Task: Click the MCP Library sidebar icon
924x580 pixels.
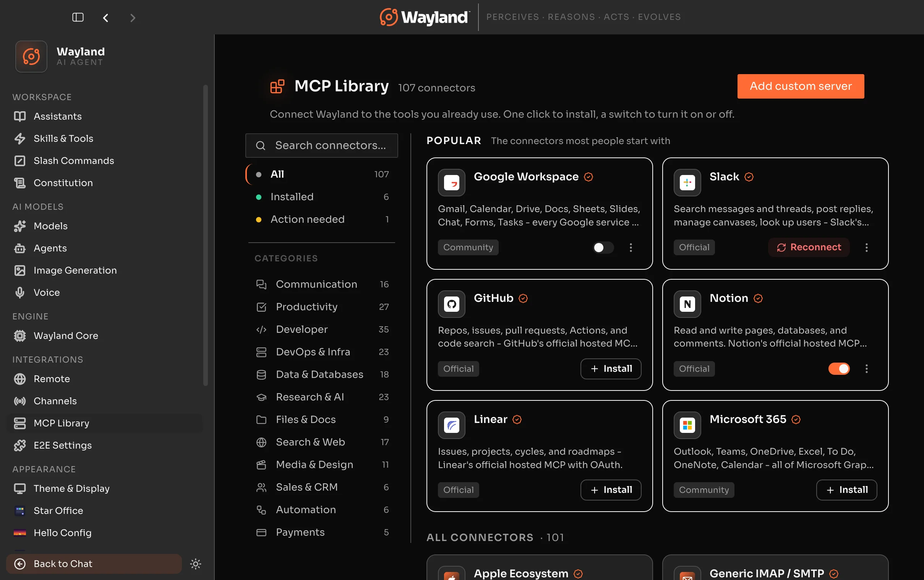Action: [x=19, y=423]
